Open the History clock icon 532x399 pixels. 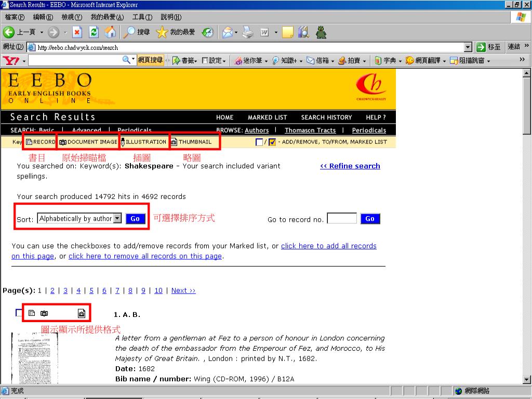208,32
